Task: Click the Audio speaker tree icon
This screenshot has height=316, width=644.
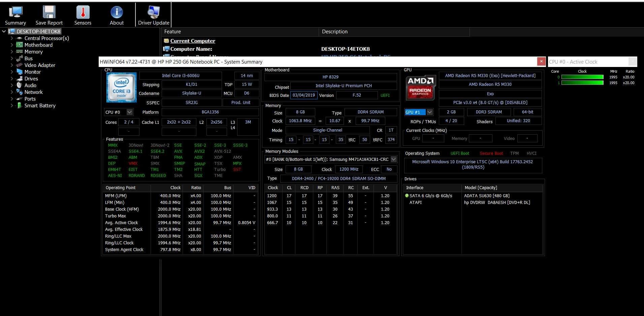Action: tap(20, 85)
